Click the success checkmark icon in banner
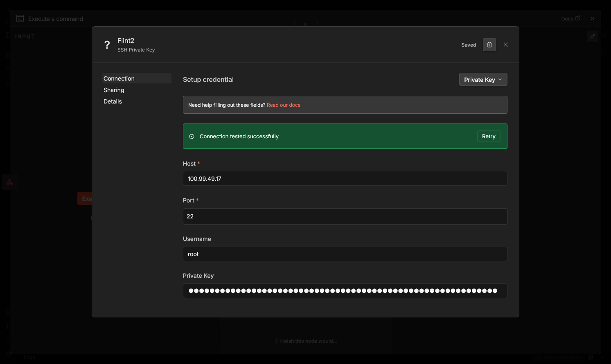The height and width of the screenshot is (364, 611). pos(192,136)
